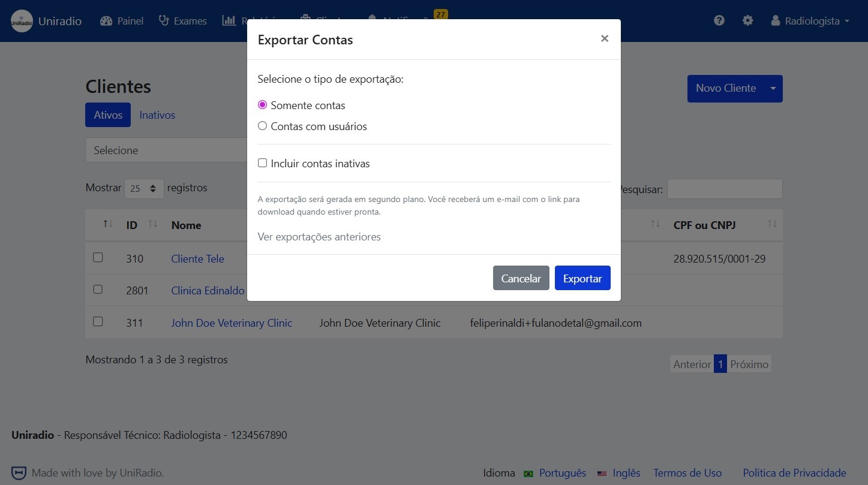Click the Exames stethoscope icon
This screenshot has height=485, width=868.
pyautogui.click(x=164, y=21)
